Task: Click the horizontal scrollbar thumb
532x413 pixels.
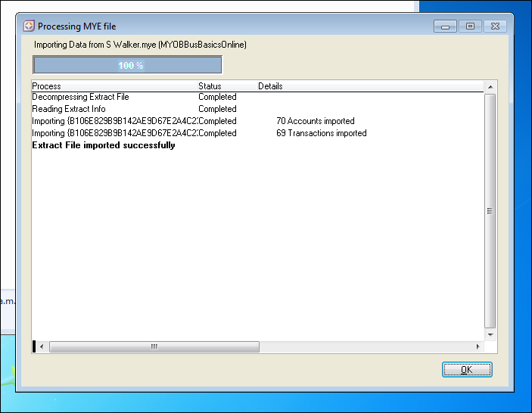Action: click(x=154, y=346)
